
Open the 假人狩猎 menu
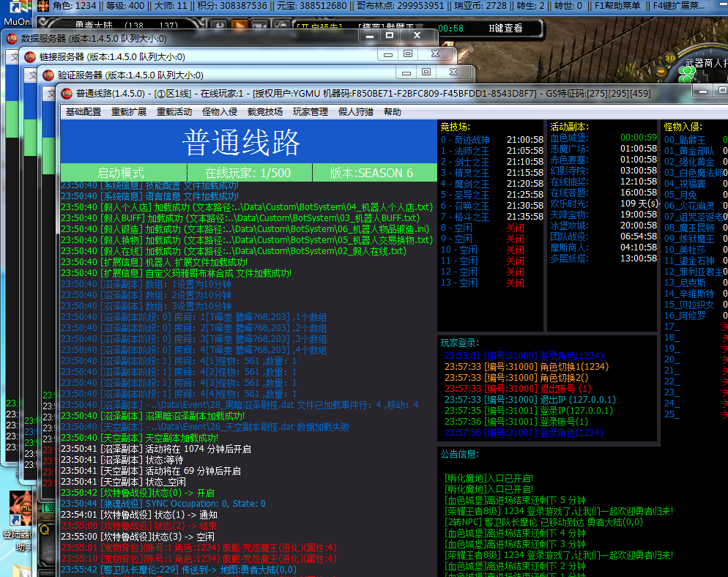click(356, 112)
